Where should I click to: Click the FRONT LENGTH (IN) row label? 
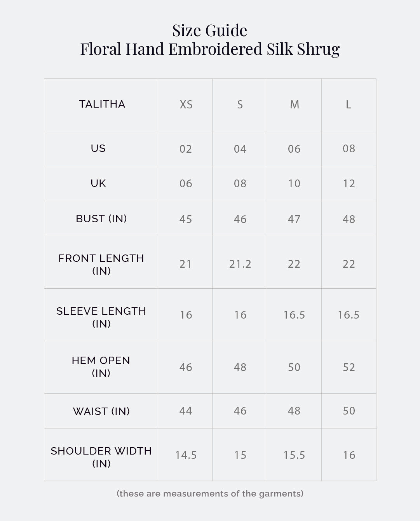coord(101,264)
